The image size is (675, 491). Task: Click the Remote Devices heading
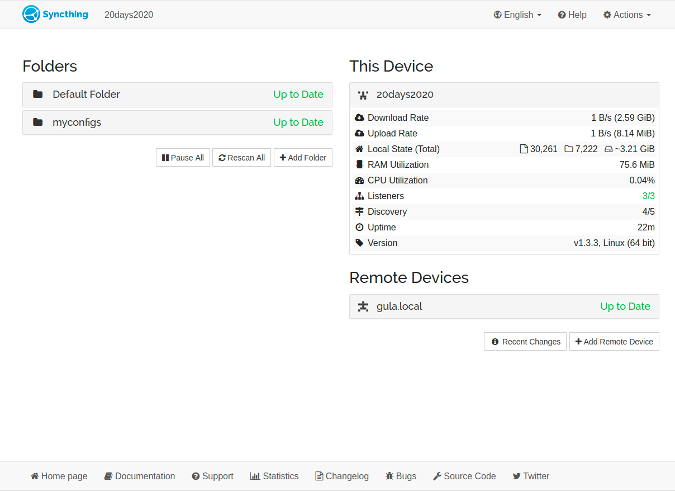[409, 278]
